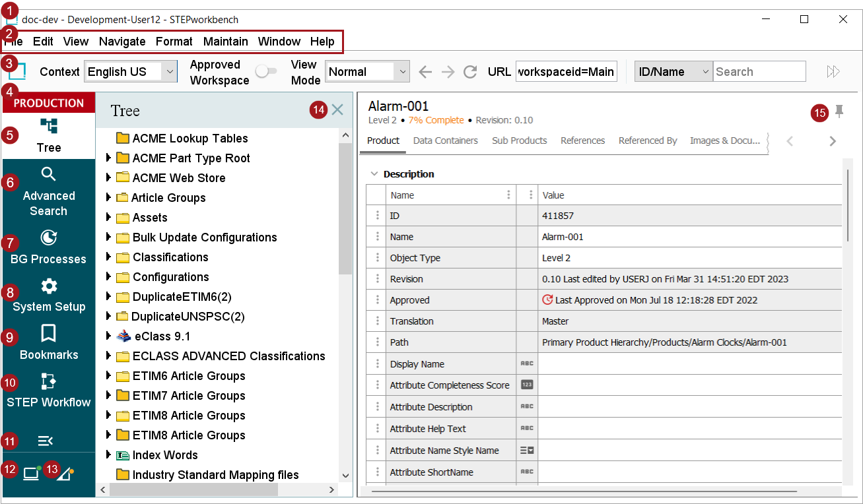Image resolution: width=863 pixels, height=504 pixels.
Task: Open Advanced Search in the sidebar
Action: point(49,191)
